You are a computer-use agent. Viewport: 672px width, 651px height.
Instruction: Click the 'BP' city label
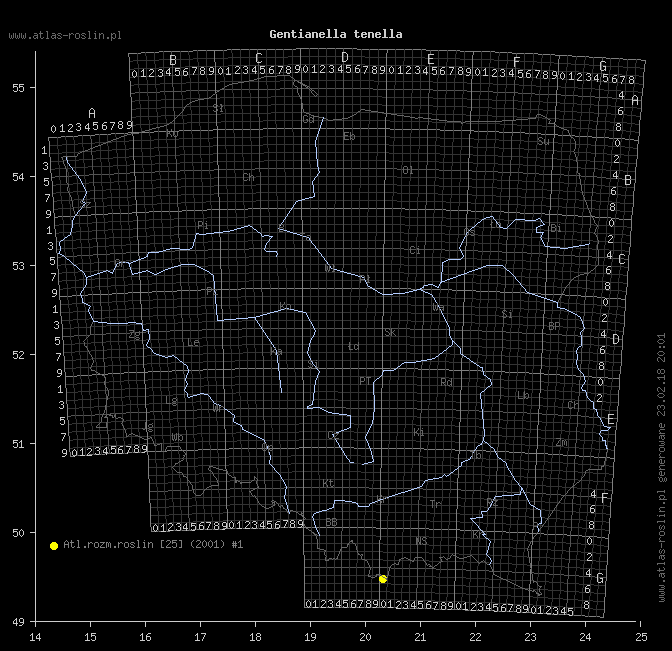[554, 326]
